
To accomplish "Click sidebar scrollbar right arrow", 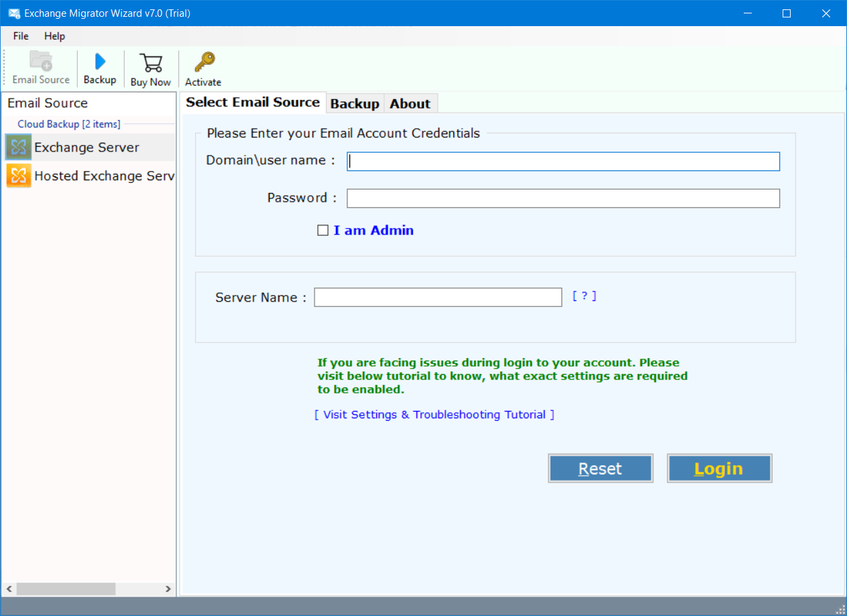I will (x=168, y=589).
